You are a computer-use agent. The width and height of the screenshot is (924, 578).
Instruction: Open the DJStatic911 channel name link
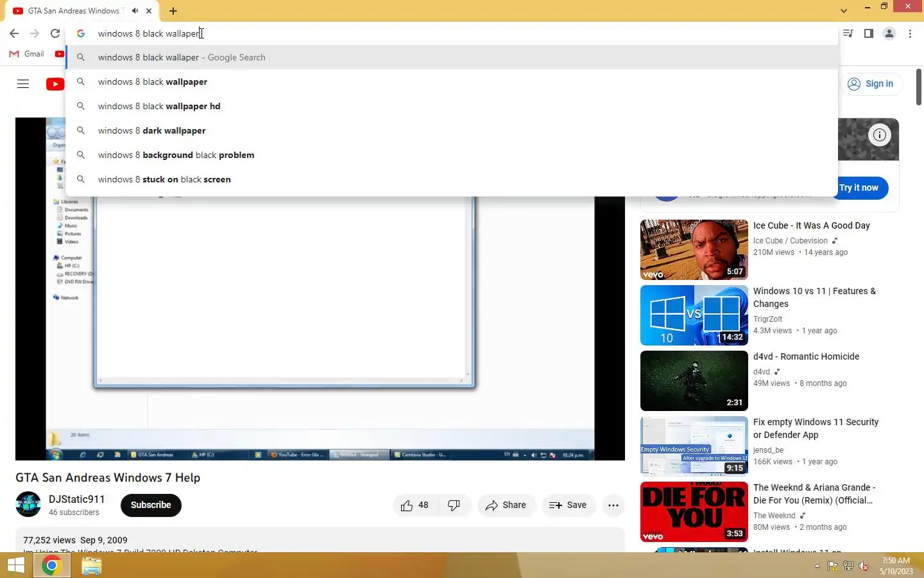point(76,499)
